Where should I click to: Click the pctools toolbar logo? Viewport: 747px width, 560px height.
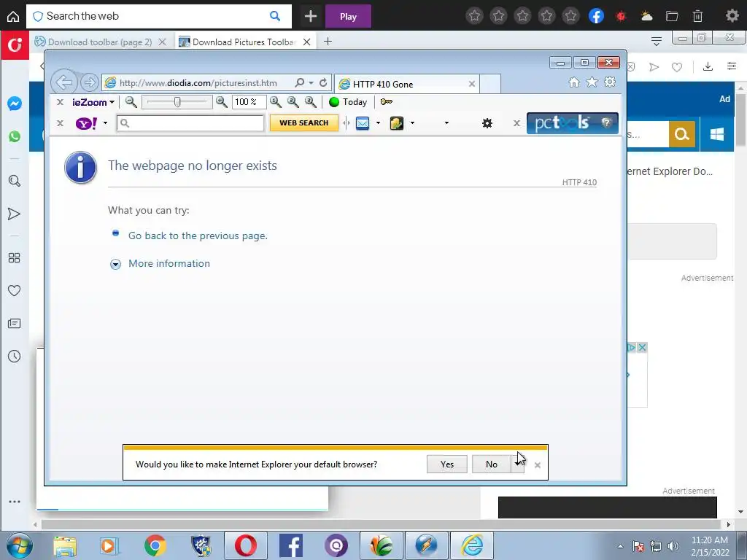[x=572, y=123]
